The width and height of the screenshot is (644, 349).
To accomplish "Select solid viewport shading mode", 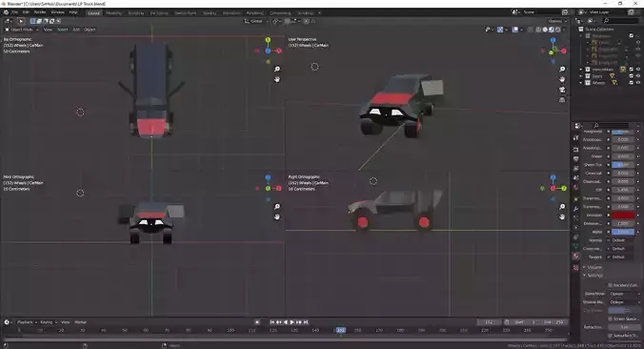I will [x=545, y=30].
